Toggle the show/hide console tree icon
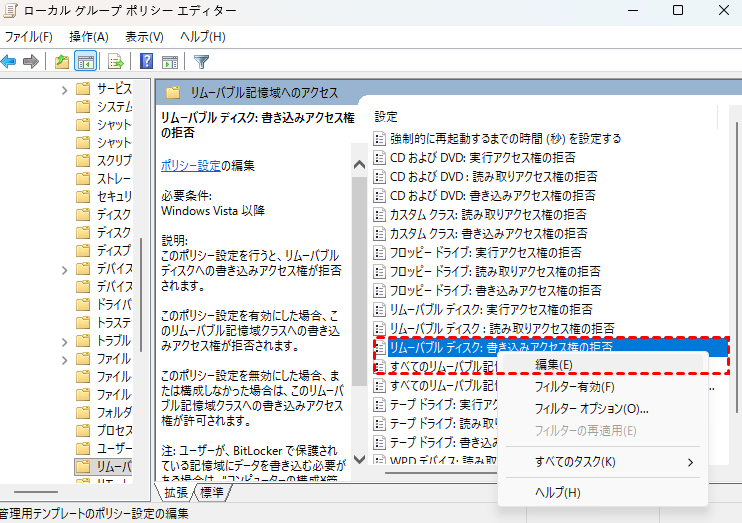 coord(85,62)
